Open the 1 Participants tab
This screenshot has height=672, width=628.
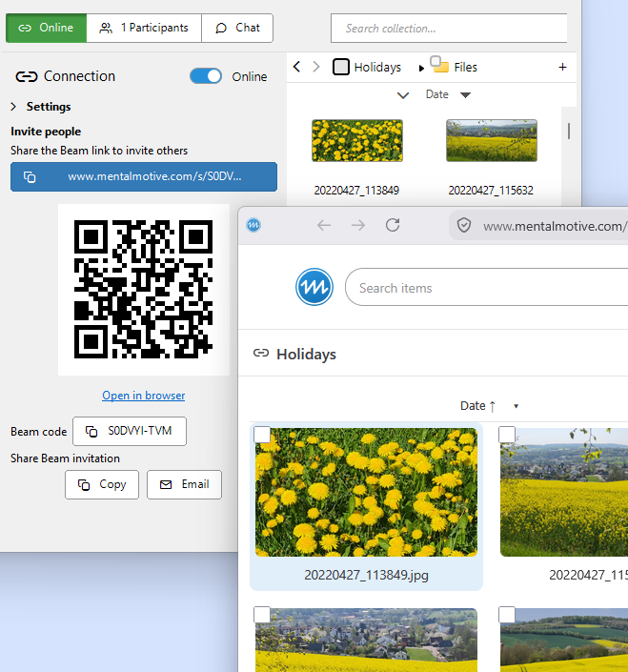pyautogui.click(x=144, y=28)
